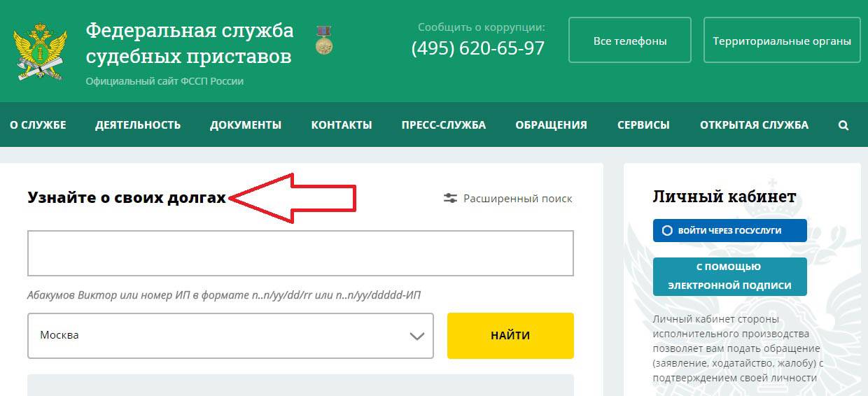Open the О СЛУЖБЕ menu

pyautogui.click(x=38, y=125)
